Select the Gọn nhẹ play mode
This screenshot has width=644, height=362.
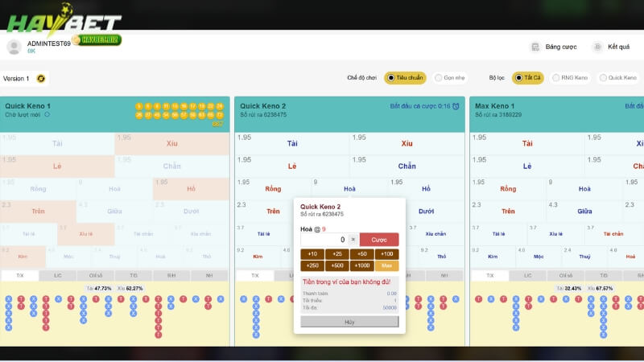click(449, 78)
